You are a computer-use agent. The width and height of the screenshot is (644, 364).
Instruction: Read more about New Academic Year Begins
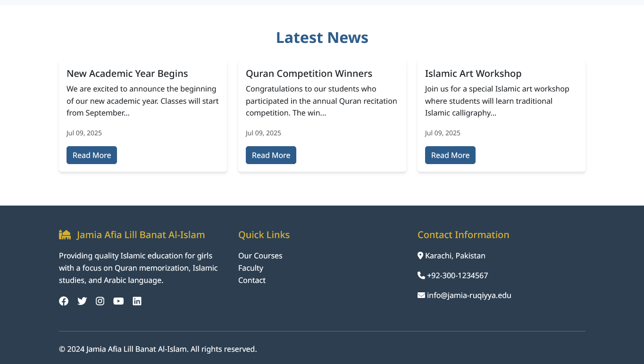pyautogui.click(x=92, y=155)
